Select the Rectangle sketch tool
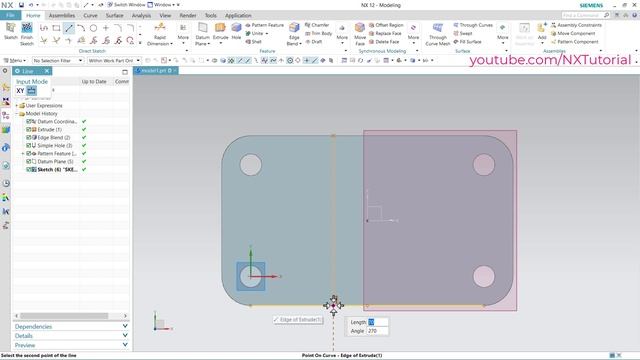This screenshot has height=360, width=640. coord(56,28)
